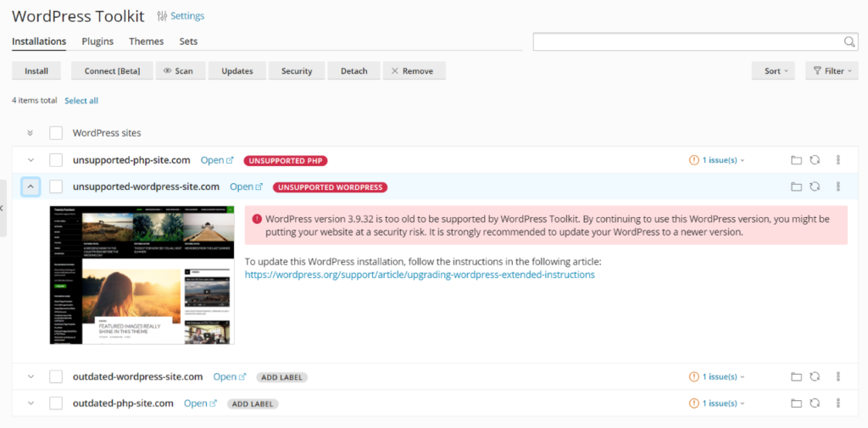This screenshot has width=868, height=428.
Task: Click the "4 items total" text
Action: tap(34, 101)
